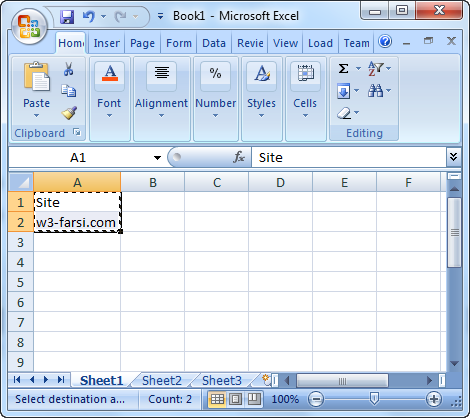The height and width of the screenshot is (418, 470).
Task: Open the Alignment group
Action: point(161,99)
